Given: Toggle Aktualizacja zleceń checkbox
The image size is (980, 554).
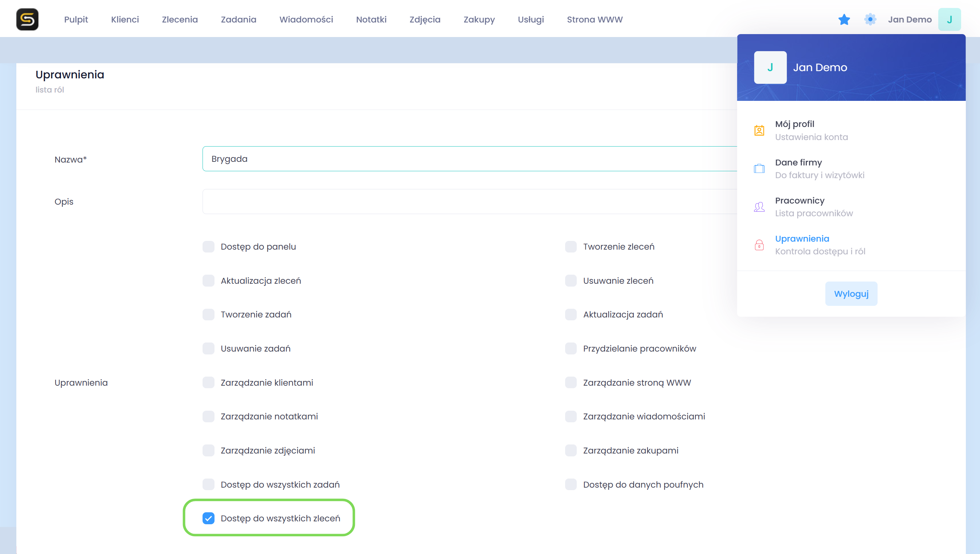Looking at the screenshot, I should pos(208,281).
